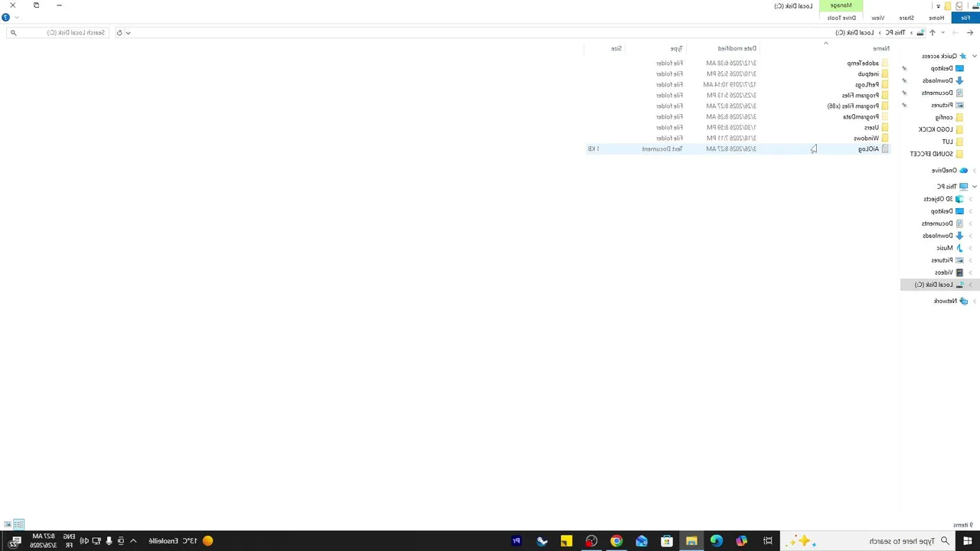Click the Windows Start button
980x551 pixels.
click(967, 541)
